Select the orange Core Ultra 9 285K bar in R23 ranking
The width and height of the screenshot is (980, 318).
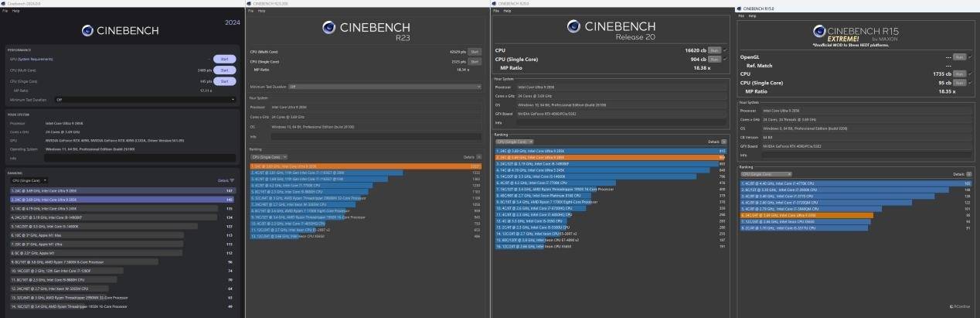click(x=362, y=166)
